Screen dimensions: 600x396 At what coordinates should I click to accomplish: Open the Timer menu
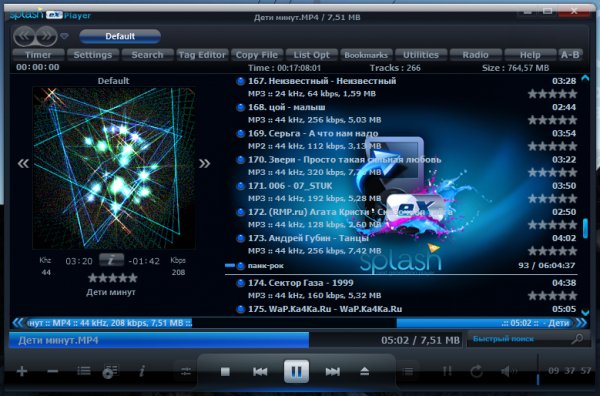38,55
